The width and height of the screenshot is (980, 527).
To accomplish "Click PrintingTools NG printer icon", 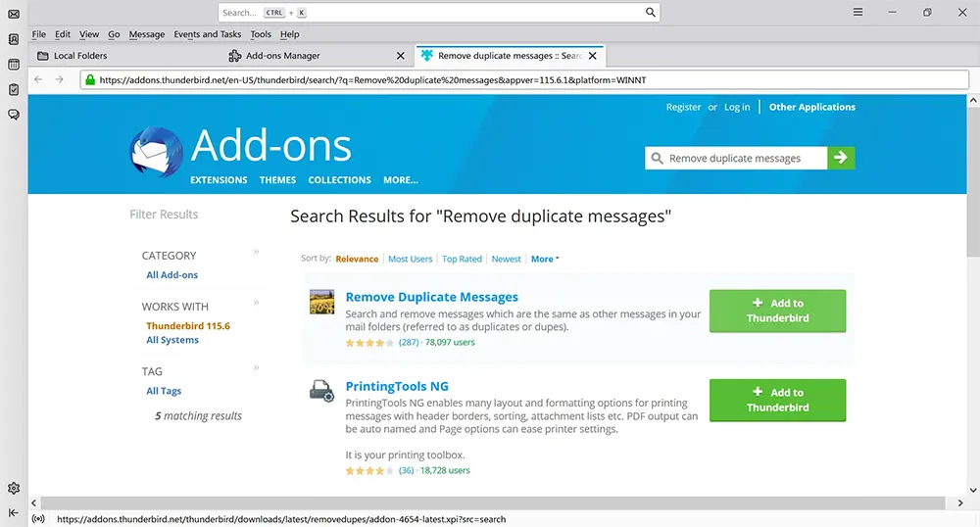I will click(321, 391).
